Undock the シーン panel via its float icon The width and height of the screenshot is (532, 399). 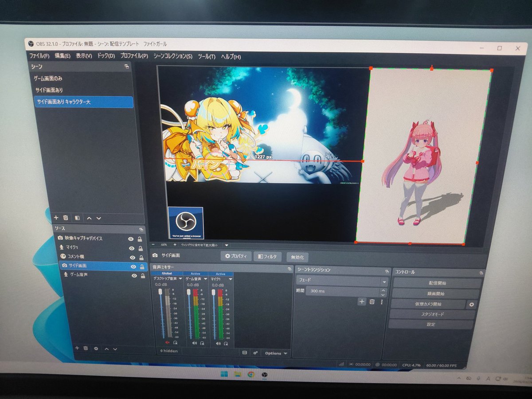coord(127,66)
